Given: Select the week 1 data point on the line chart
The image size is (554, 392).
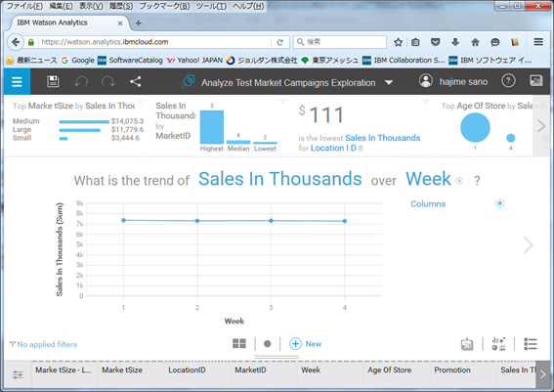Looking at the screenshot, I should click(x=123, y=220).
